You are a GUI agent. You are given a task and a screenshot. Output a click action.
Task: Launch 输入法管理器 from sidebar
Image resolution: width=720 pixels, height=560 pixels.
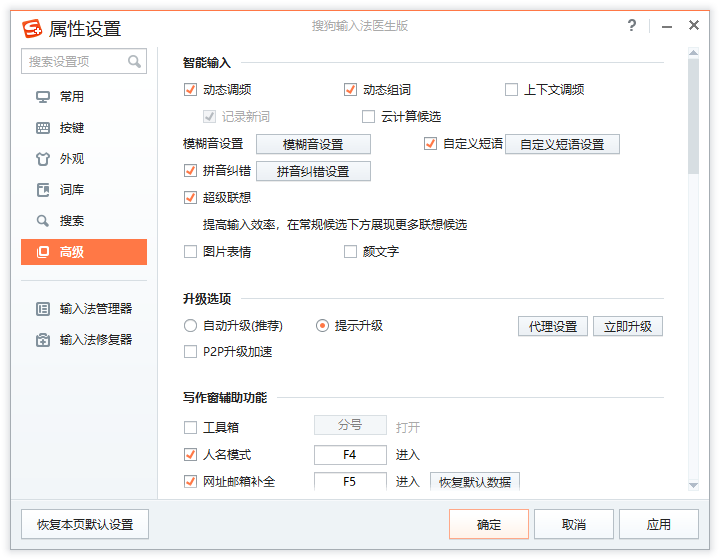pos(84,309)
